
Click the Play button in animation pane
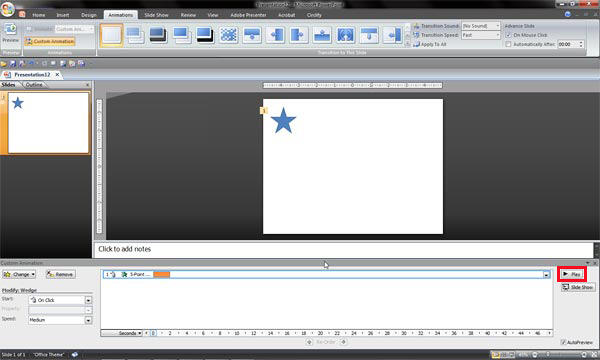[x=572, y=274]
